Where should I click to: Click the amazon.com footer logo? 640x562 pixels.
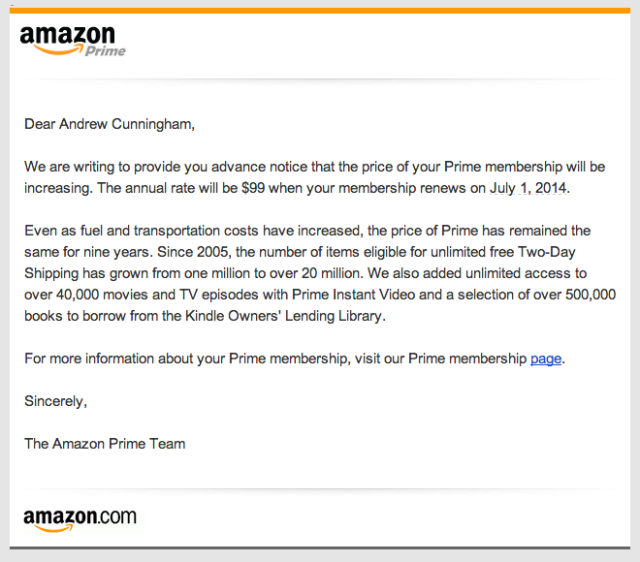click(80, 520)
